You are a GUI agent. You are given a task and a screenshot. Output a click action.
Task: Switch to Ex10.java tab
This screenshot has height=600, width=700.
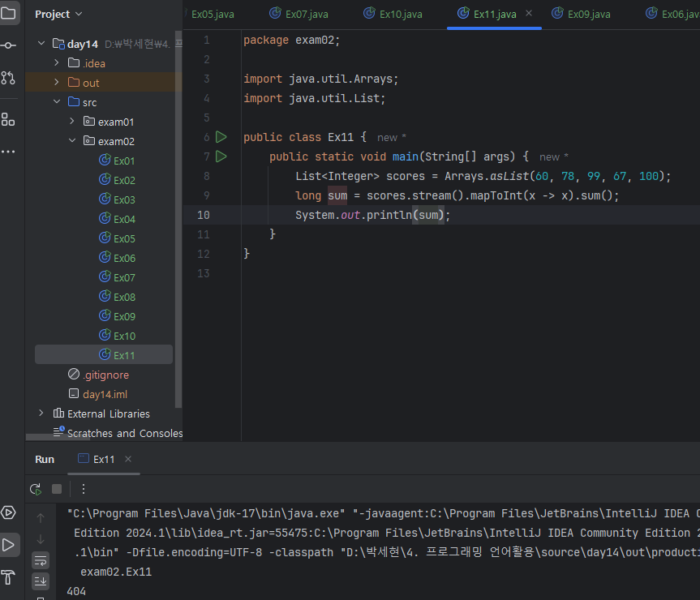(393, 15)
